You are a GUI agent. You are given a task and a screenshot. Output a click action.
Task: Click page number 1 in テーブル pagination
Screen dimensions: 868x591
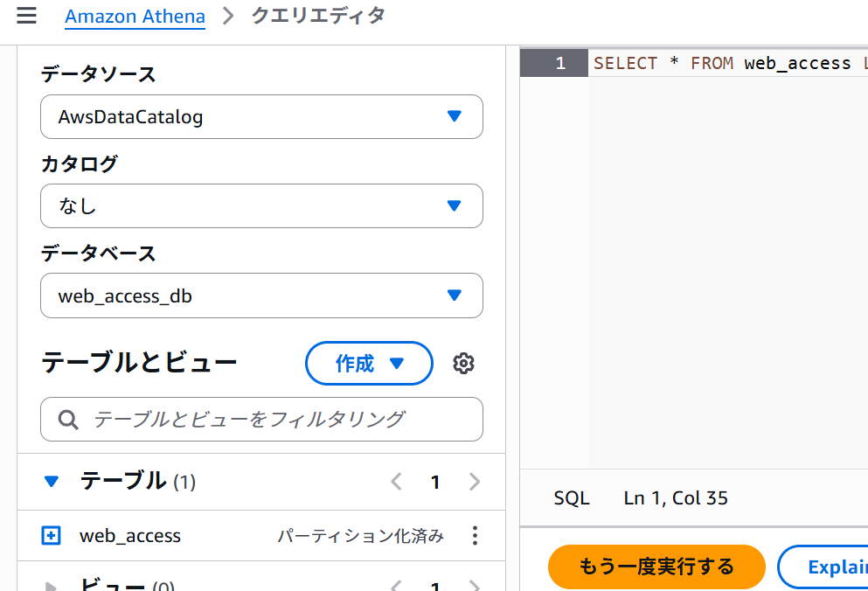tap(435, 483)
